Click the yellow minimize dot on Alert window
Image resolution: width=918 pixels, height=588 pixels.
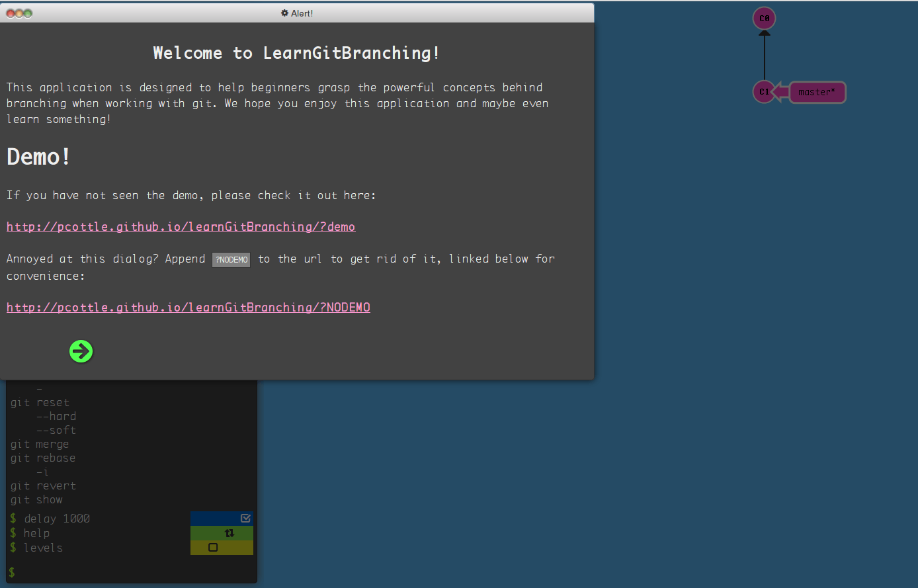coord(19,13)
